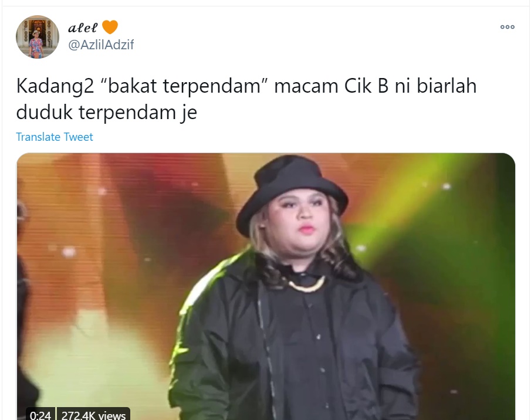Screen dimensions: 531x420
Task: Play the embedded tweet video
Action: [266, 286]
